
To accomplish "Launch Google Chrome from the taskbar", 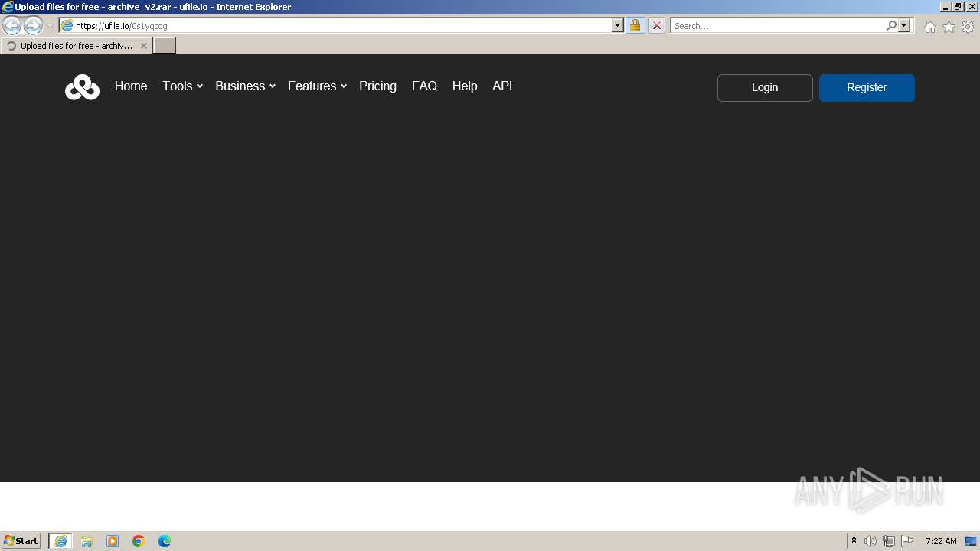I will point(139,541).
